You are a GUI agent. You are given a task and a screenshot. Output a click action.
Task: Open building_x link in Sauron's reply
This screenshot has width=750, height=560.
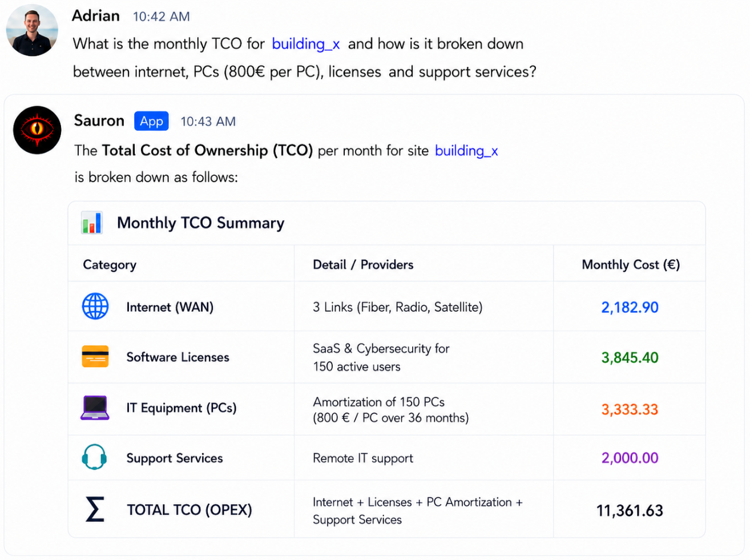tap(466, 151)
